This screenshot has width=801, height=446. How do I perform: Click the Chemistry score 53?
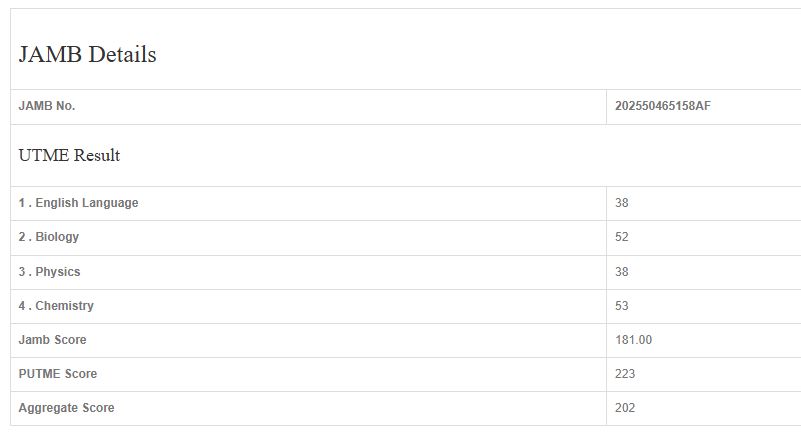[622, 306]
